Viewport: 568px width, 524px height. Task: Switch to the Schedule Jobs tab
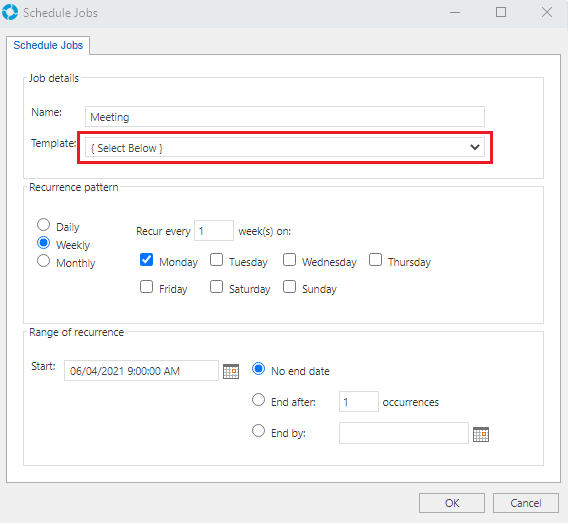(48, 45)
